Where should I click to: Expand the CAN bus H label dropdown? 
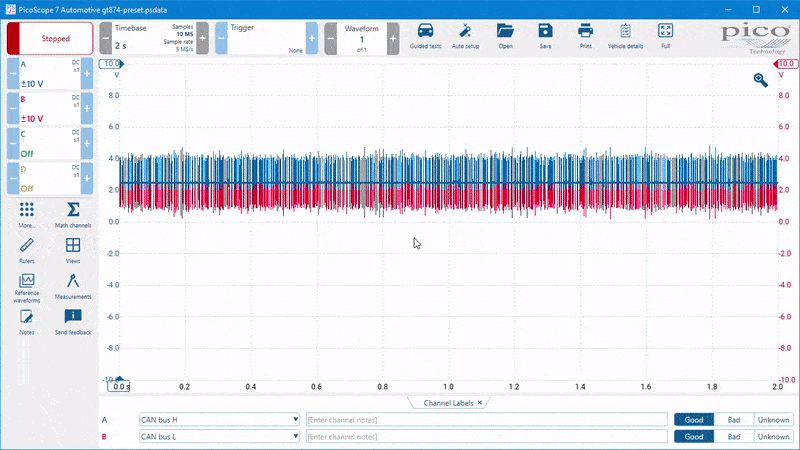point(295,419)
